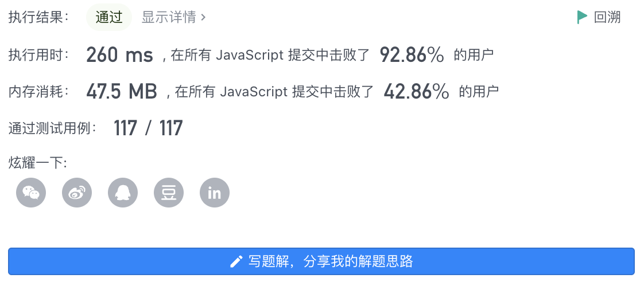The image size is (644, 282).
Task: Click the 执行结果 label
Action: (39, 17)
